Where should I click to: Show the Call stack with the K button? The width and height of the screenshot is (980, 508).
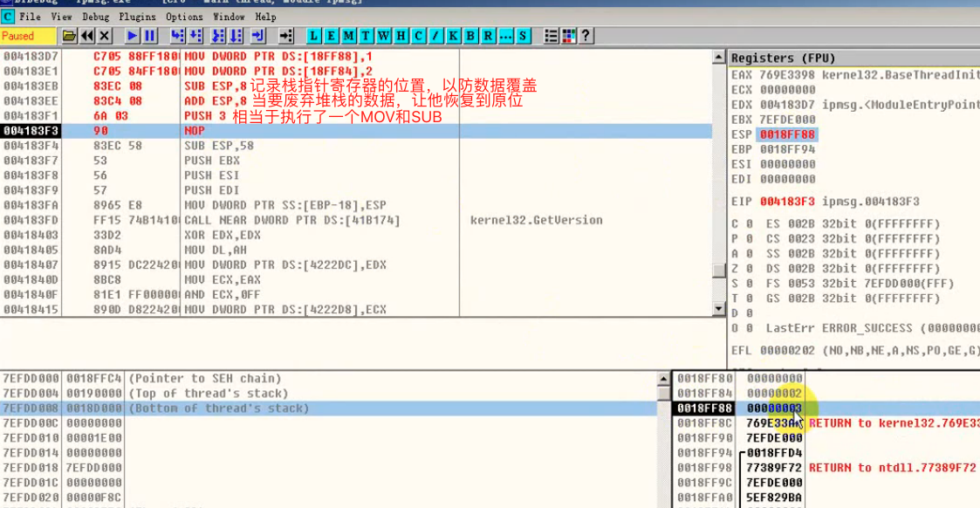pos(453,36)
